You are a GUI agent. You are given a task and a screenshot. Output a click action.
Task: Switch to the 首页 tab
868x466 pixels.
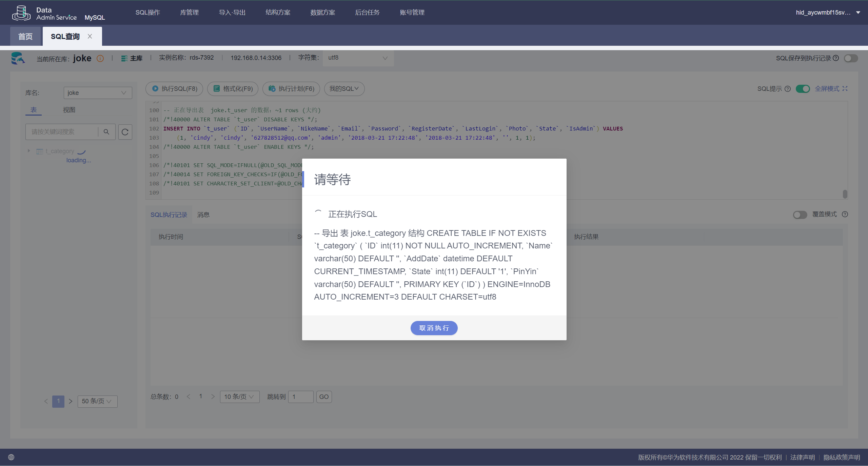(25, 36)
